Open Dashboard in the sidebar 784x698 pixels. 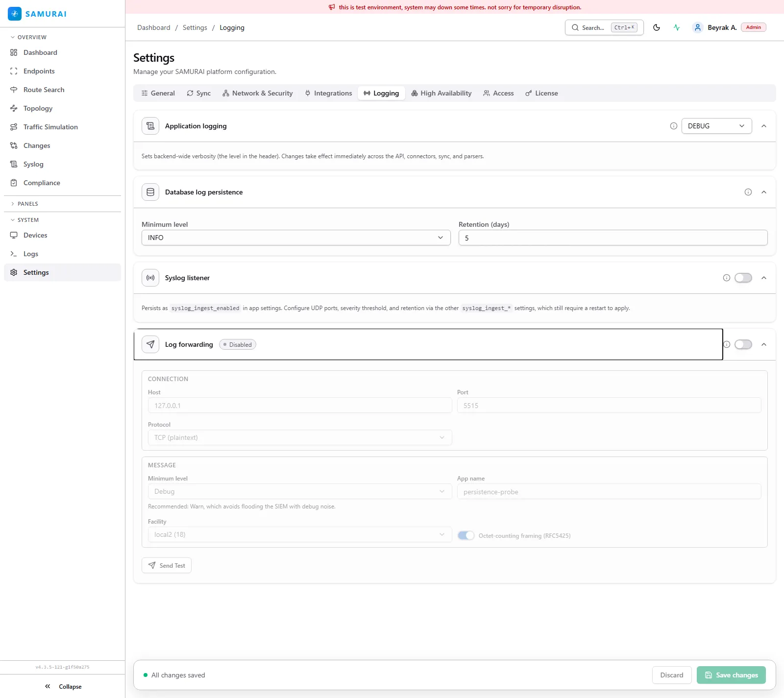(x=62, y=52)
